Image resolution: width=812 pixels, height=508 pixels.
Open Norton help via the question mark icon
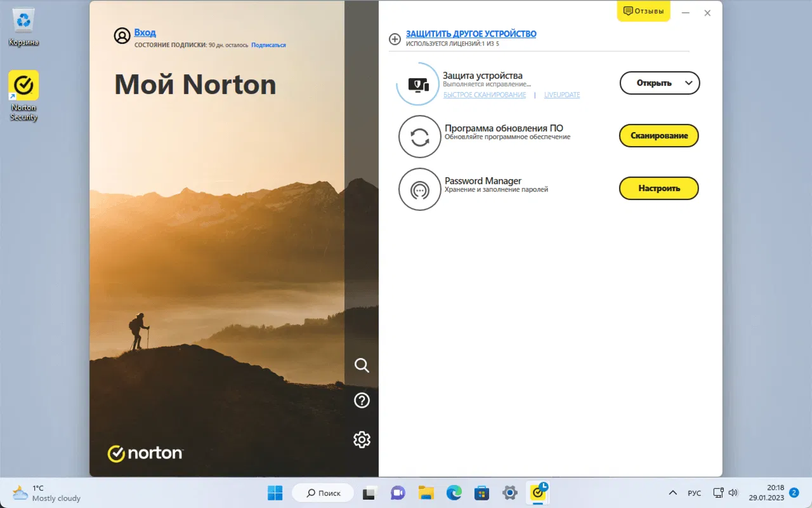tap(362, 400)
